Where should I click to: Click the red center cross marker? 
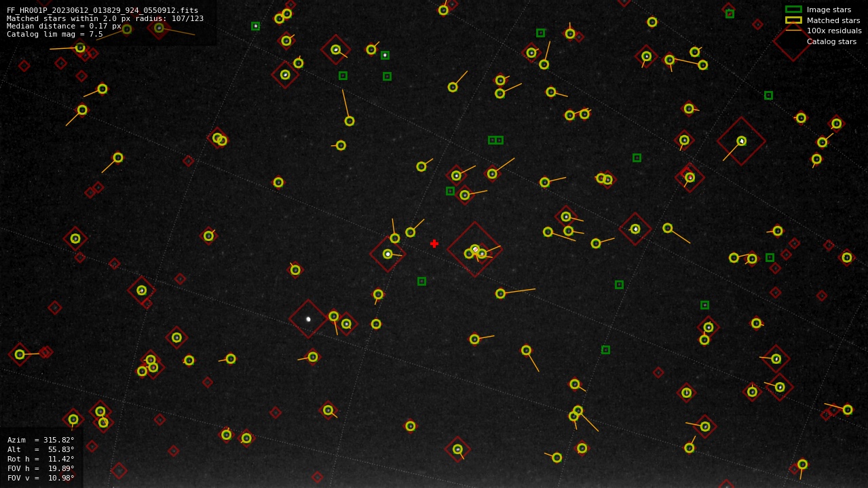(x=434, y=244)
